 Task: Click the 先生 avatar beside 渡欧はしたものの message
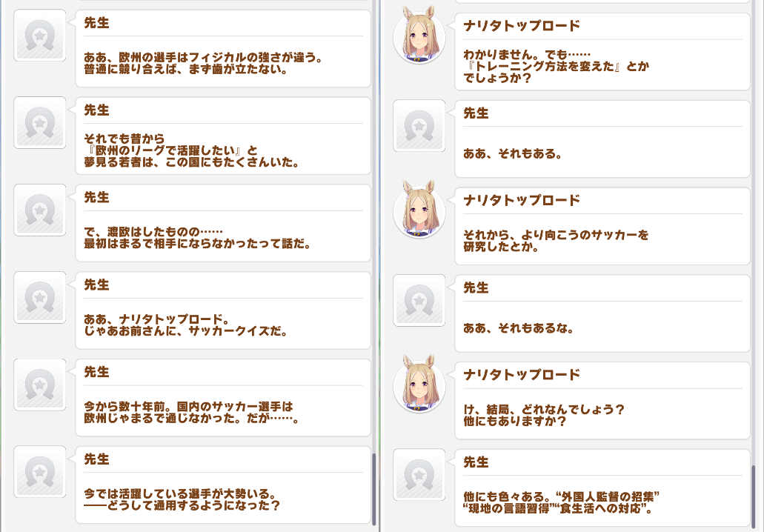[40, 210]
